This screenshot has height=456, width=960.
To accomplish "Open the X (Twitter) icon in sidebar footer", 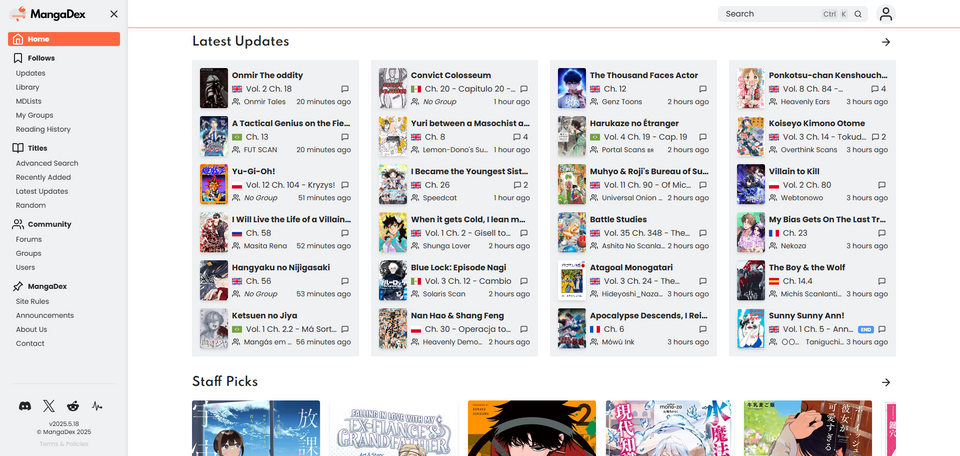I will tap(49, 405).
